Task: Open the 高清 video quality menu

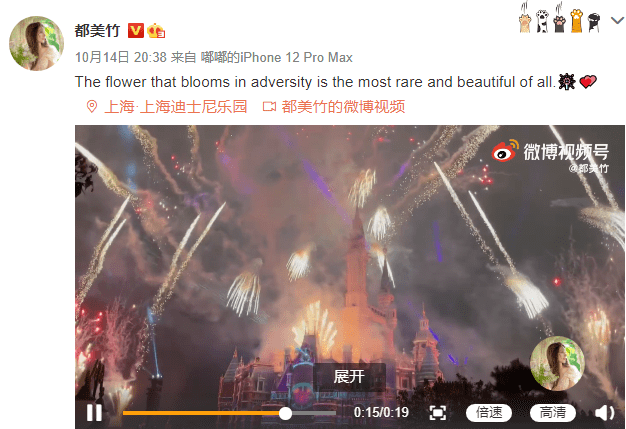Action: click(553, 413)
